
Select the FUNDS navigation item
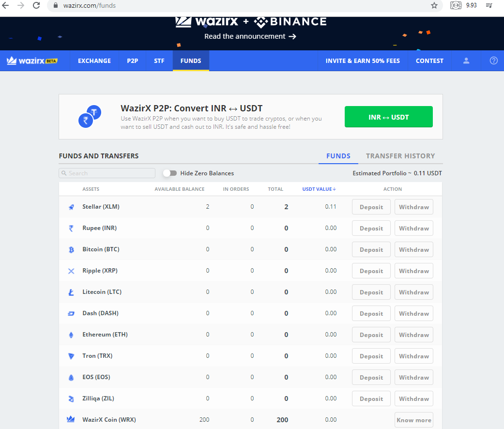[191, 61]
